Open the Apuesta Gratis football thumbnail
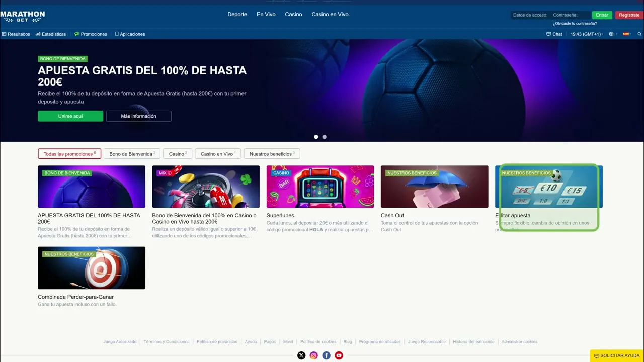Image resolution: width=644 pixels, height=362 pixels. coord(92,187)
